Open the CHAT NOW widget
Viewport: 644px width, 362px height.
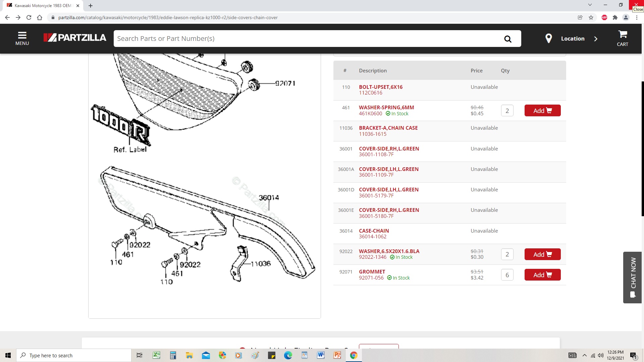633,277
